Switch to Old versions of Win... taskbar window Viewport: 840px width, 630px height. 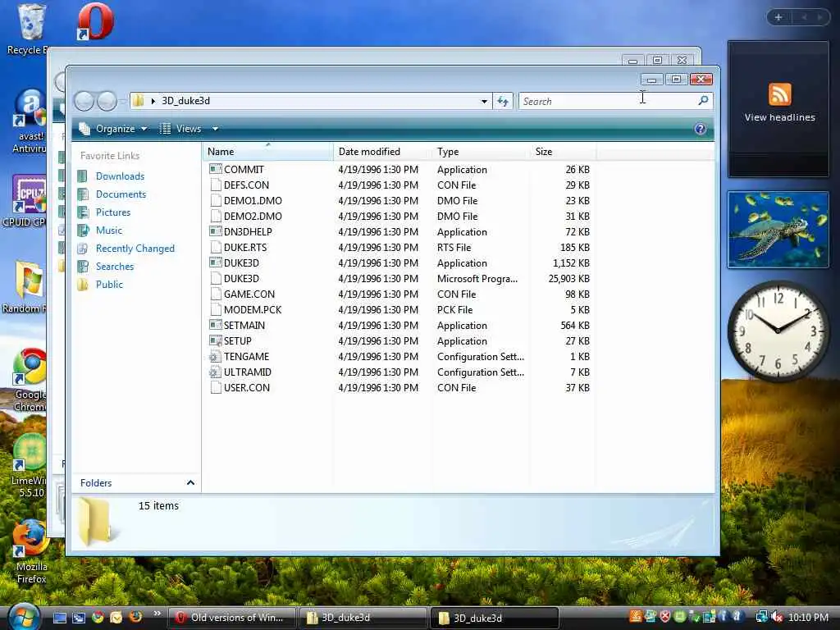point(232,618)
